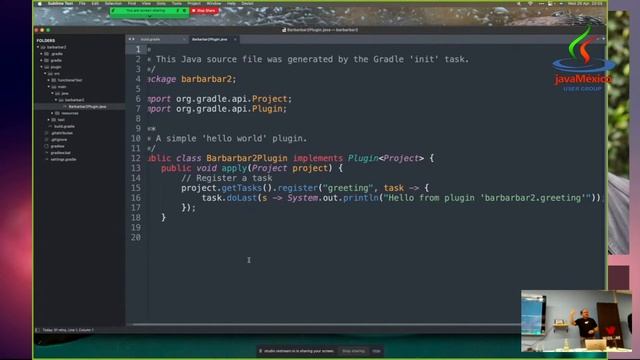Viewport: 640px width, 360px height.
Task: Expand the functionalTest folder
Action: (x=49, y=80)
